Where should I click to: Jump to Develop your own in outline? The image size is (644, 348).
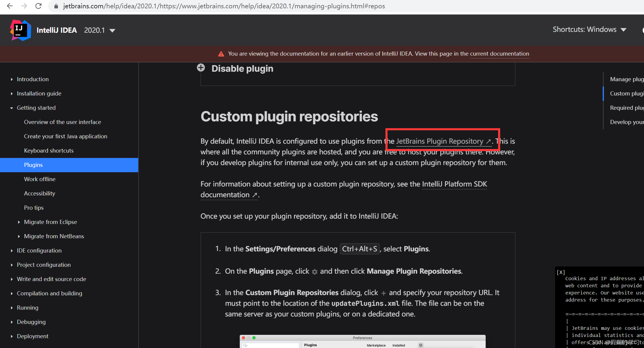627,122
